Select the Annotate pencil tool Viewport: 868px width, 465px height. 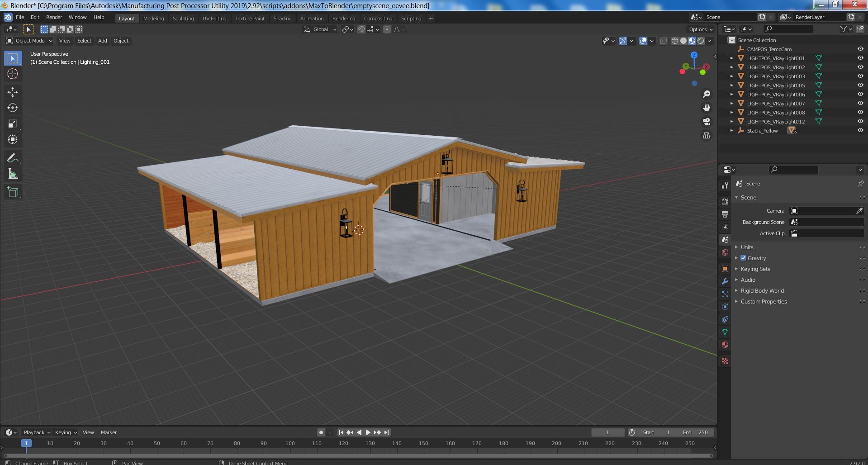pyautogui.click(x=13, y=158)
